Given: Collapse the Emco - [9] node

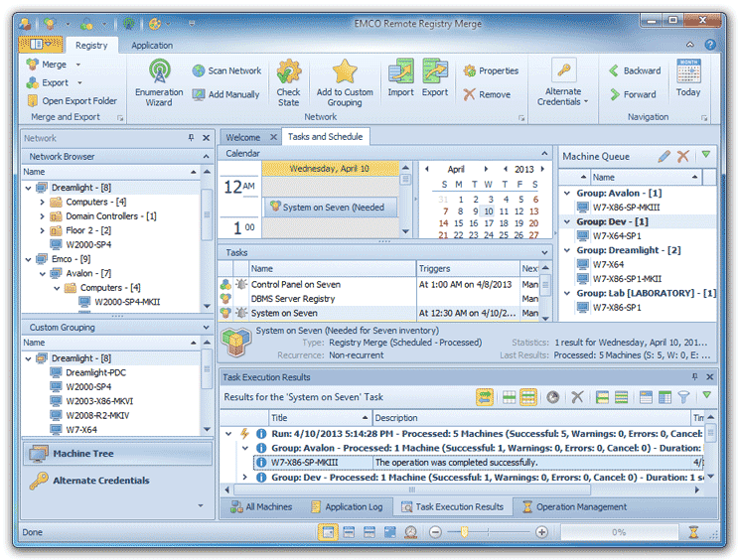Looking at the screenshot, I should tap(28, 259).
